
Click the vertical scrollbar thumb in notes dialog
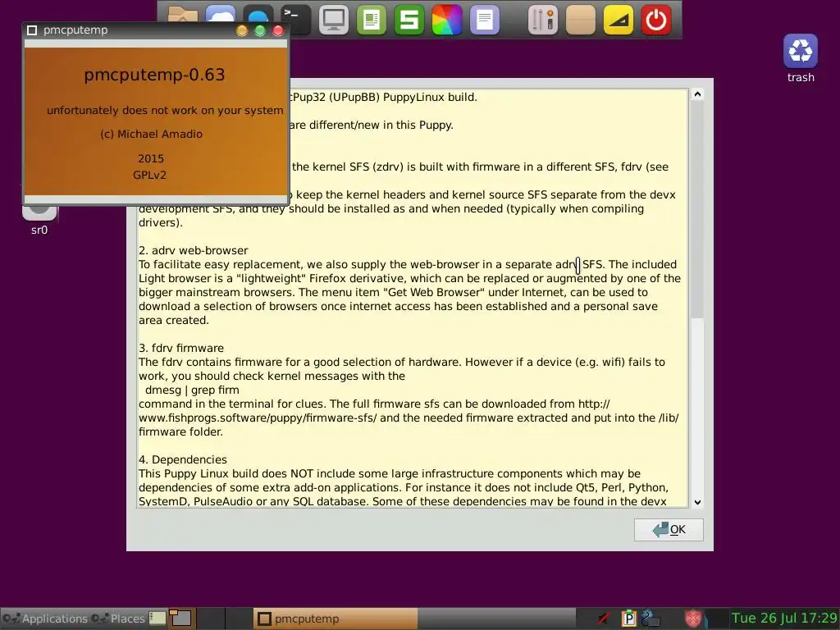pyautogui.click(x=697, y=209)
